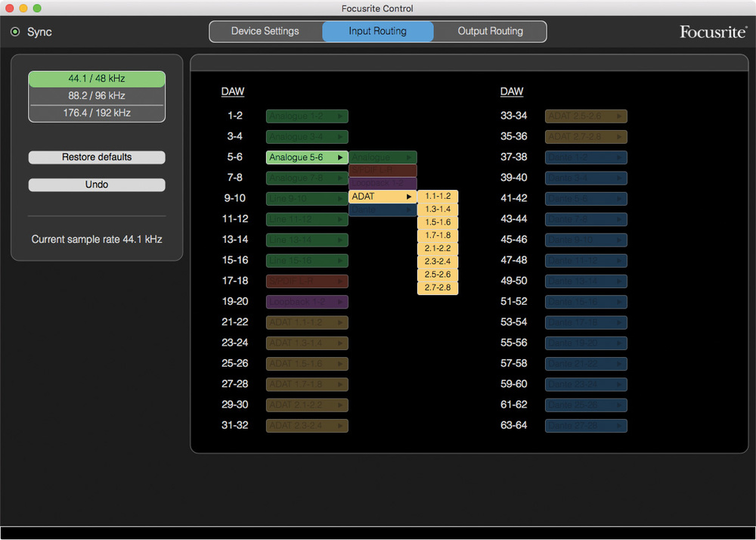Click the macOS green fullscreen button
The width and height of the screenshot is (756, 540).
[x=37, y=8]
